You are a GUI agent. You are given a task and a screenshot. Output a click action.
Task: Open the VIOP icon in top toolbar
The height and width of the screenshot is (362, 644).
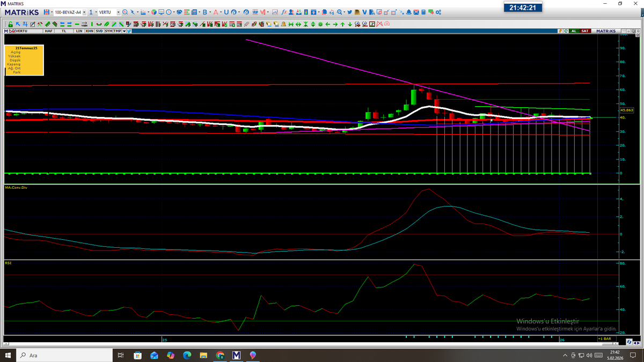coord(255,12)
